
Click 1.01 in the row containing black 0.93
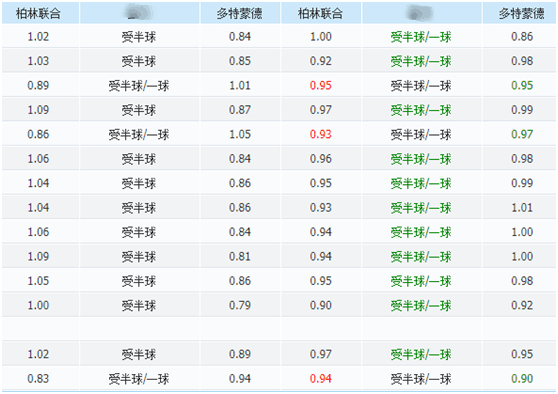pos(522,207)
